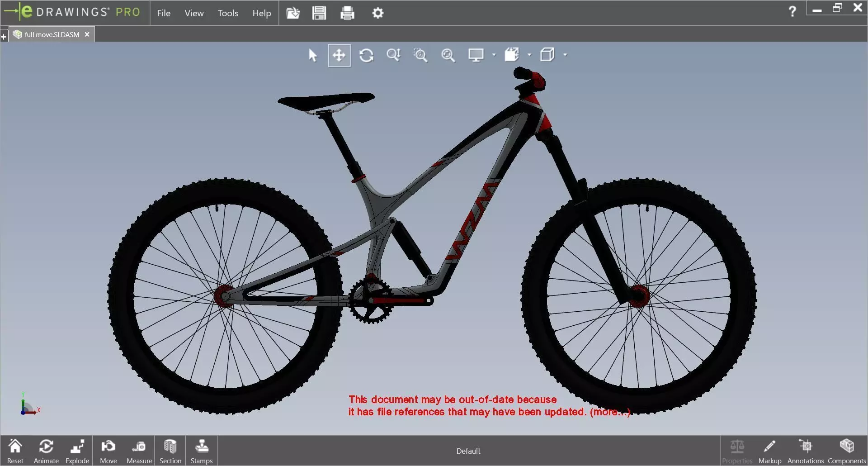This screenshot has width=868, height=466.
Task: Click the Print icon
Action: 347,13
